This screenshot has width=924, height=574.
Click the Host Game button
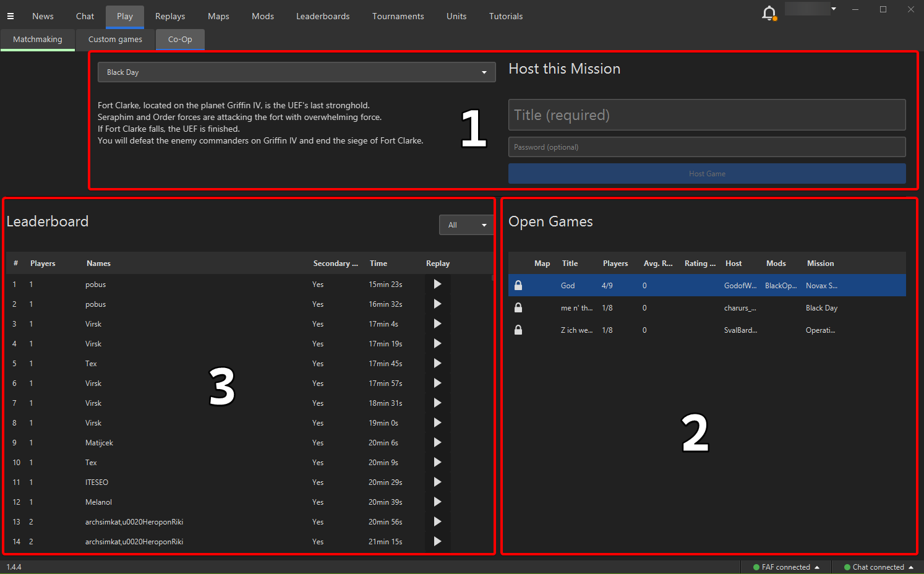[707, 174]
